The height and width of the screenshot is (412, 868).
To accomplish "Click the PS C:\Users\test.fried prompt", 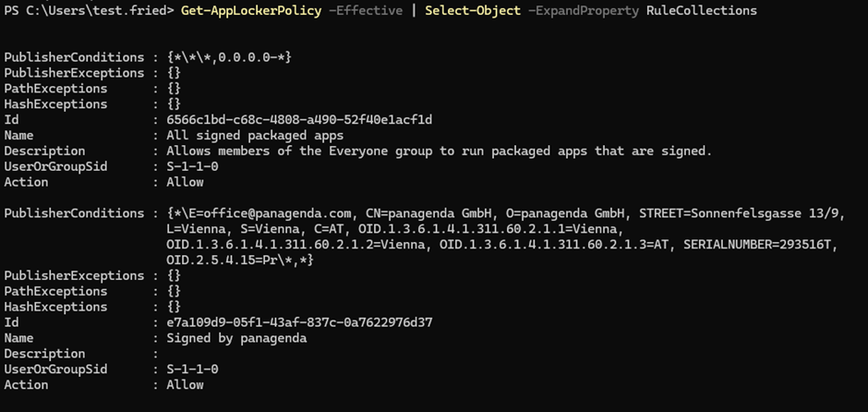I will tap(87, 10).
